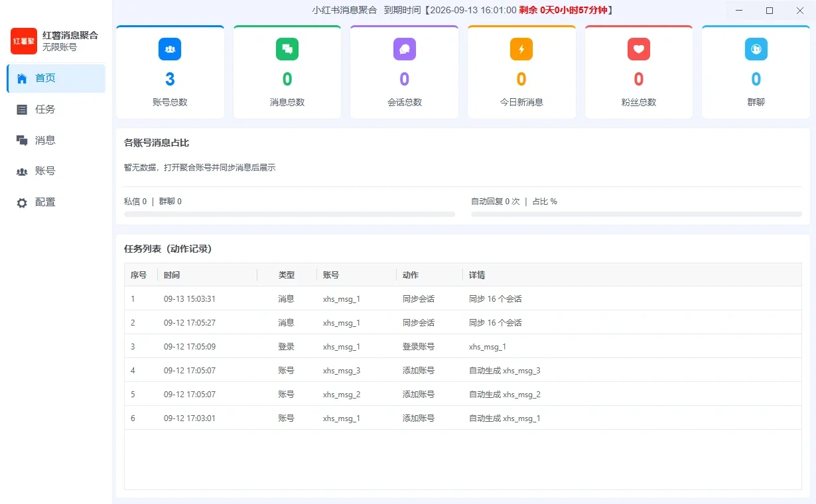
Task: Select the row dated 09-12 17:05:27
Action: (463, 322)
